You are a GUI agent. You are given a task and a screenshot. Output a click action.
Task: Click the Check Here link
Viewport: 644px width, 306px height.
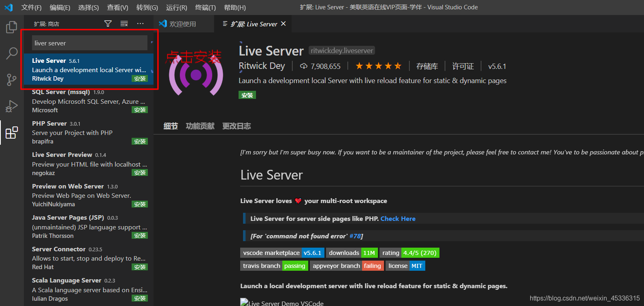(x=398, y=218)
